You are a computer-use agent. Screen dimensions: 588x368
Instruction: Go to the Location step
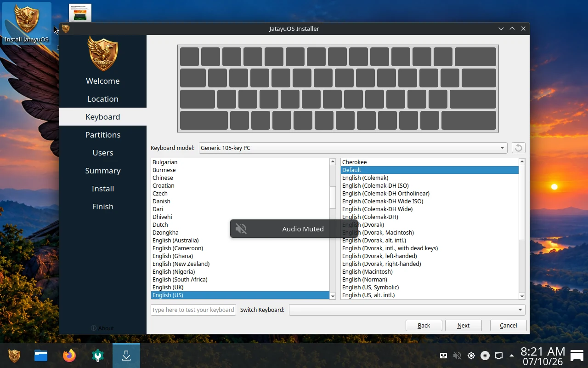pos(103,99)
